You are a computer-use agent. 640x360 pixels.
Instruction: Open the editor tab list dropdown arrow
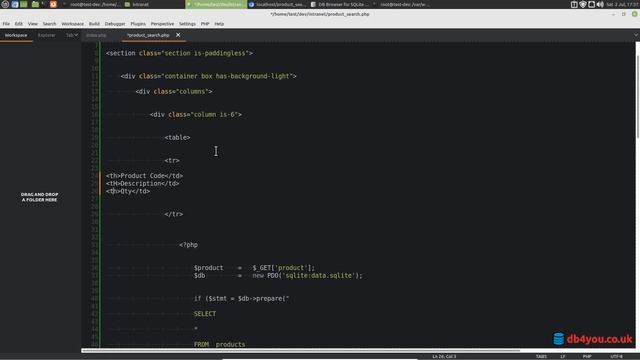(x=636, y=36)
